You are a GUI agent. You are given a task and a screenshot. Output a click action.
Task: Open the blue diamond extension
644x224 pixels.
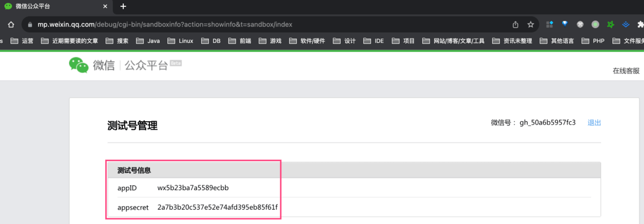tap(565, 24)
